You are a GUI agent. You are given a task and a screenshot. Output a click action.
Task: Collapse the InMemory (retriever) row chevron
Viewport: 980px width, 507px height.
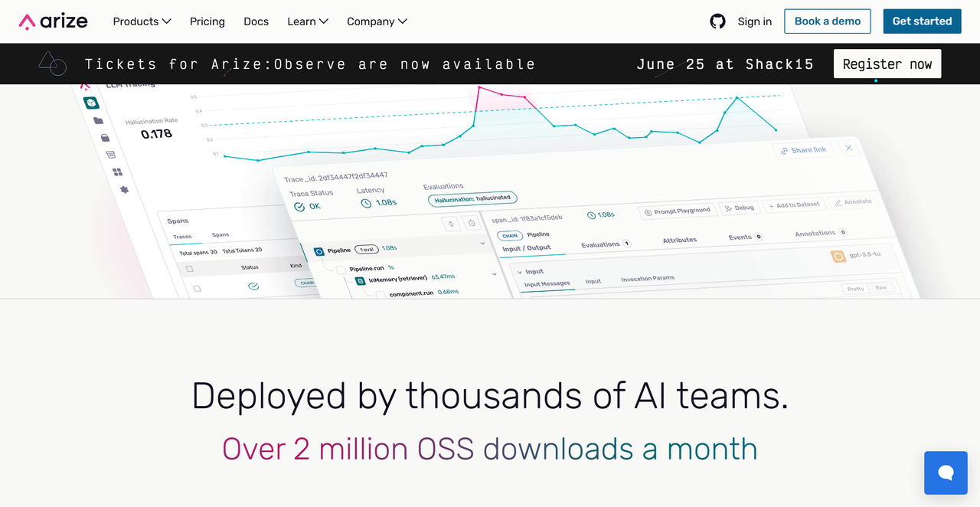pyautogui.click(x=494, y=274)
